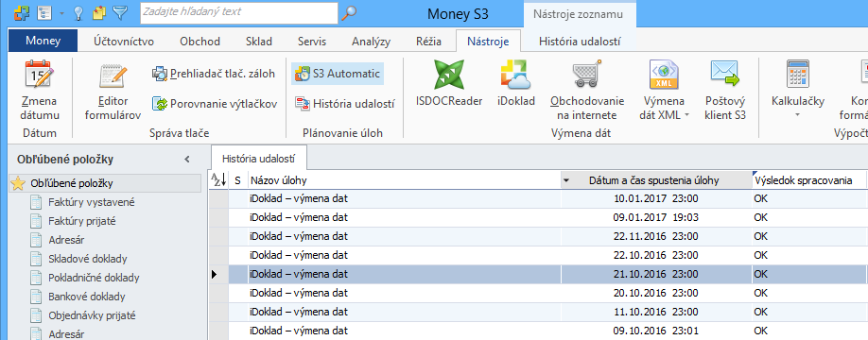Switch to the Obchod tab

coord(200,42)
